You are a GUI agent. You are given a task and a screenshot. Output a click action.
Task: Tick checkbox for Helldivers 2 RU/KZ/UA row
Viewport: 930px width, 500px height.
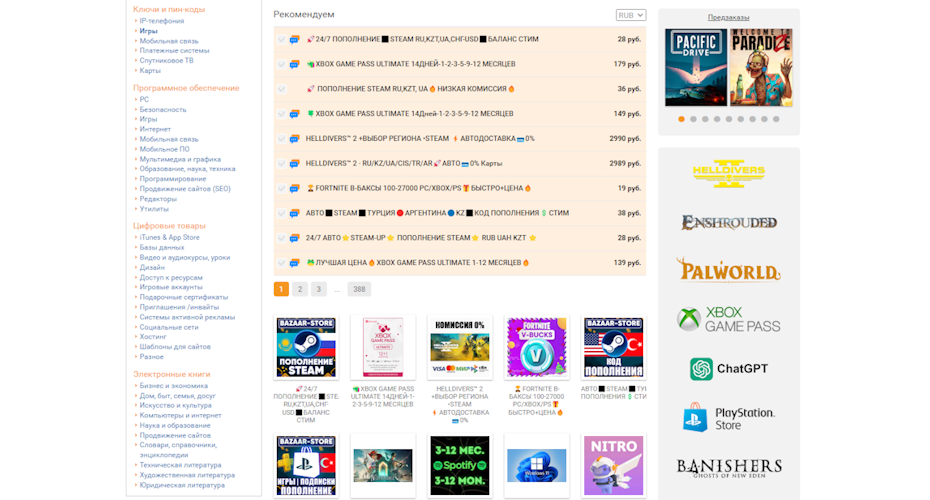pos(282,164)
